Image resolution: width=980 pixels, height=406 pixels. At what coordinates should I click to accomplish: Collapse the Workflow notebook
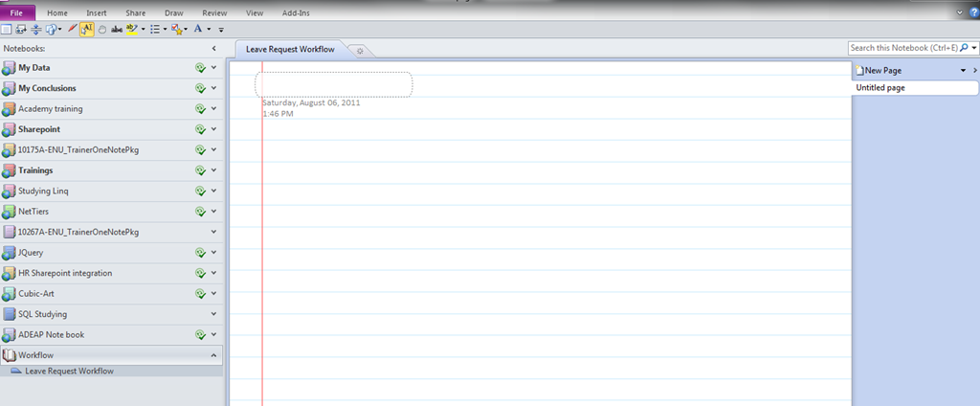213,355
